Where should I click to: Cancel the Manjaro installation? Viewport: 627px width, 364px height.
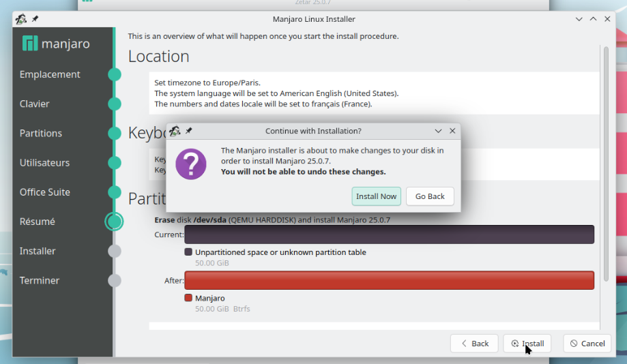coord(587,344)
